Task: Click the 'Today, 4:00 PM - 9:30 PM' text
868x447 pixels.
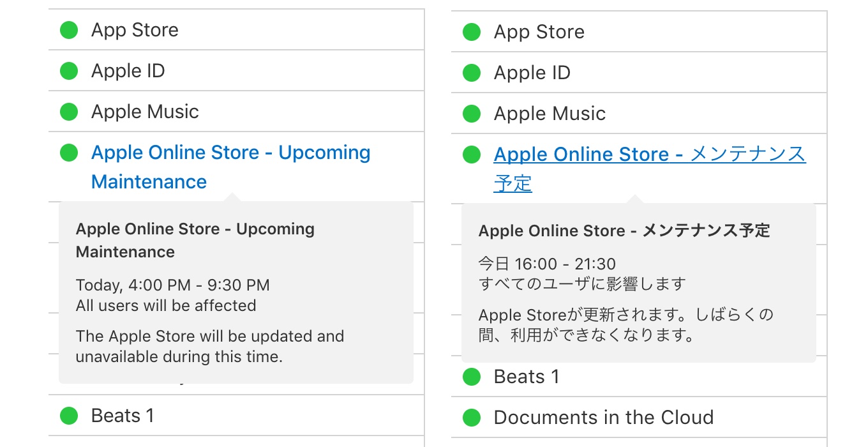Action: point(172,285)
